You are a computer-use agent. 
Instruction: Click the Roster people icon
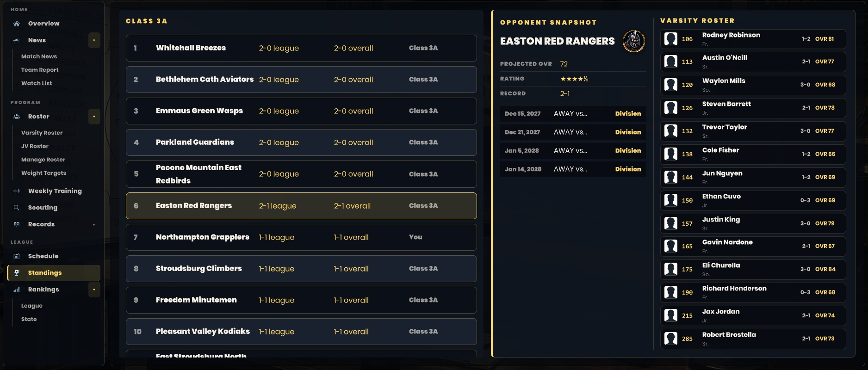[17, 117]
